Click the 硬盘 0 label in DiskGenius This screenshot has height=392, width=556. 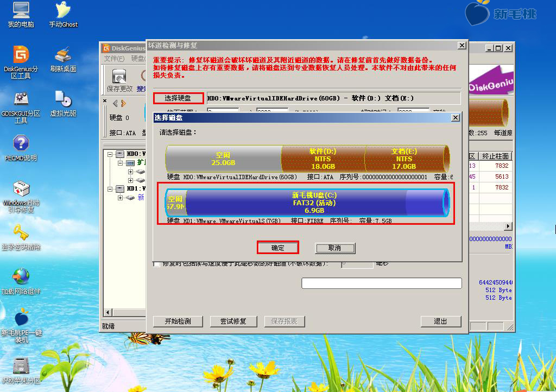coord(119,118)
